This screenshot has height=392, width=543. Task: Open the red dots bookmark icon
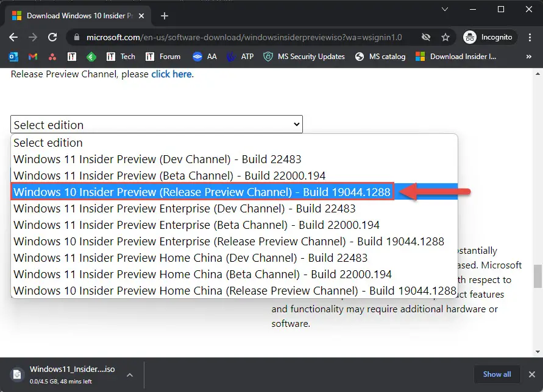(52, 57)
